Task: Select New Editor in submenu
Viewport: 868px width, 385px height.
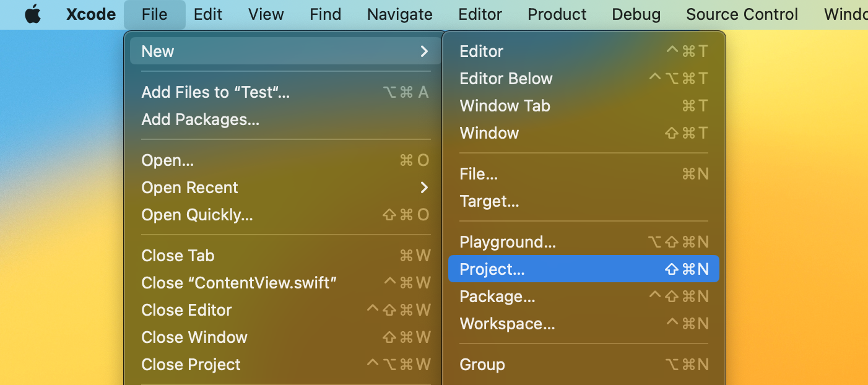Action: pos(584,51)
